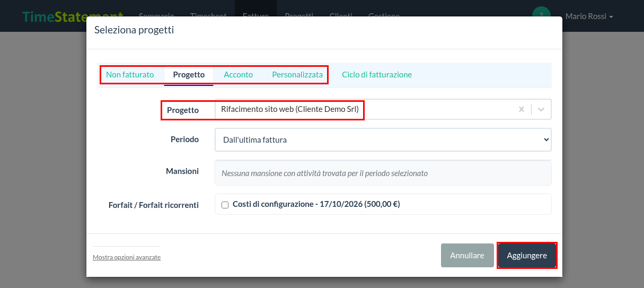Open the Acconto tab
The width and height of the screenshot is (644, 288).
(238, 75)
